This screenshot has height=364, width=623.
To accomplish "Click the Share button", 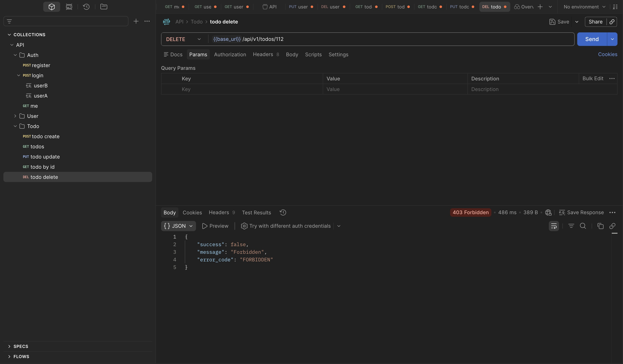I will [x=595, y=22].
